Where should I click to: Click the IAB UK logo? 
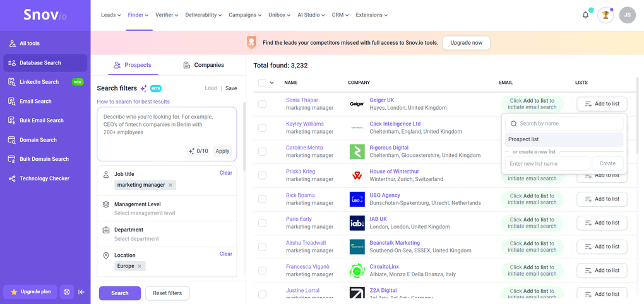[x=357, y=223]
